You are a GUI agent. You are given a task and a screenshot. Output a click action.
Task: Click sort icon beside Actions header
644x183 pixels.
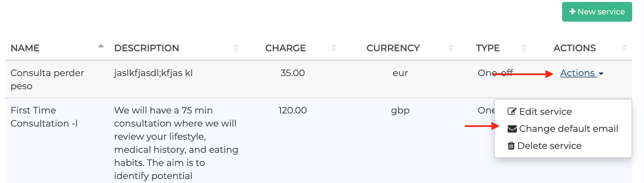[x=624, y=48]
